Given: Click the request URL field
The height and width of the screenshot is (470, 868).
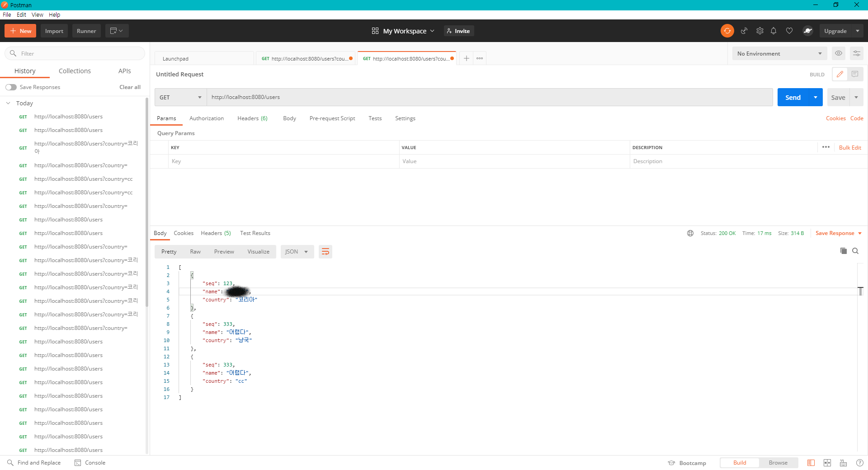Looking at the screenshot, I should 490,97.
